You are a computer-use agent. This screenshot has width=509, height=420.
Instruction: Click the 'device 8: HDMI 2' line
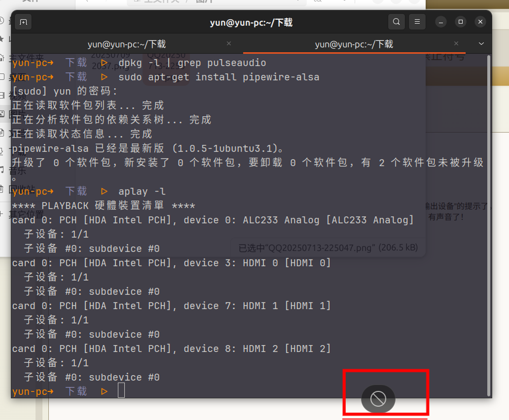pos(171,348)
